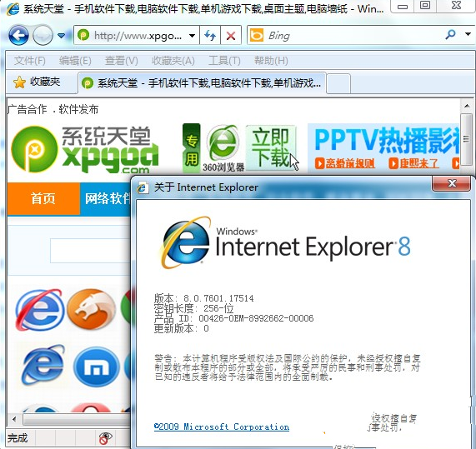
Task: Select the 系统天堂 browser tab
Action: coord(203,82)
